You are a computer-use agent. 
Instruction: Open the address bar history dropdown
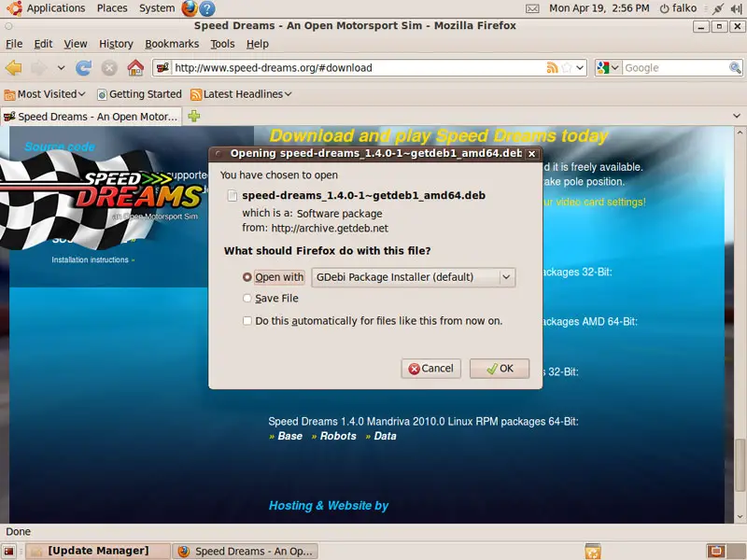click(580, 67)
